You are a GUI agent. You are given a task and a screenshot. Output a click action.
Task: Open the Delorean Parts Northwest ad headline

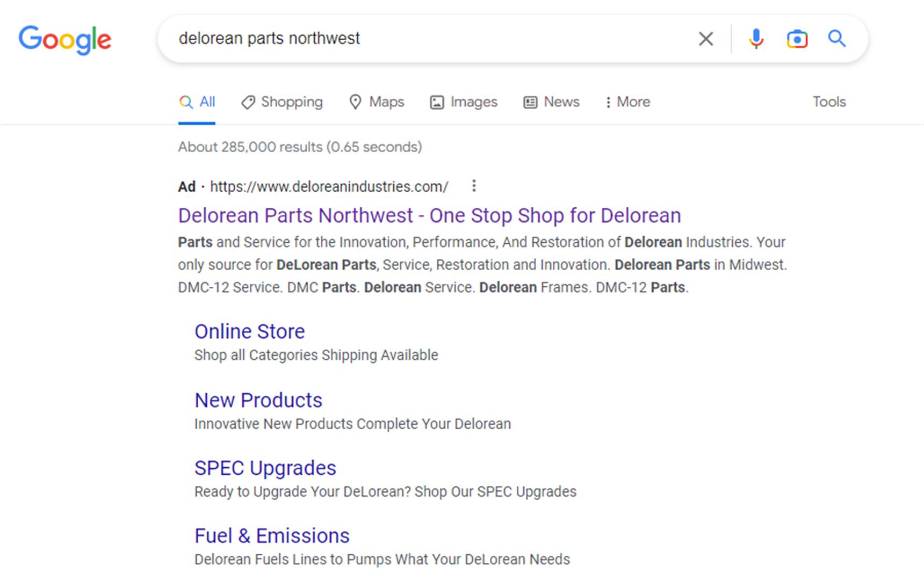tap(429, 215)
